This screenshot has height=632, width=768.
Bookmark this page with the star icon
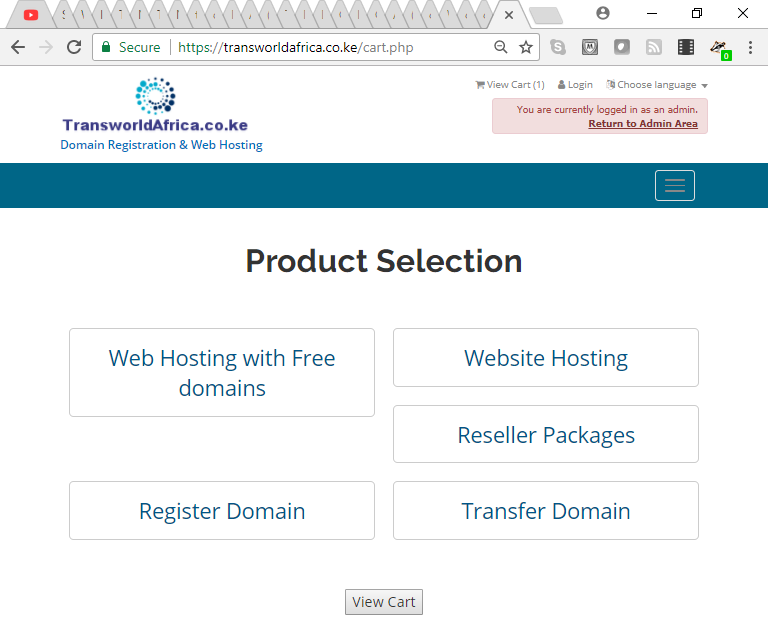pos(526,47)
